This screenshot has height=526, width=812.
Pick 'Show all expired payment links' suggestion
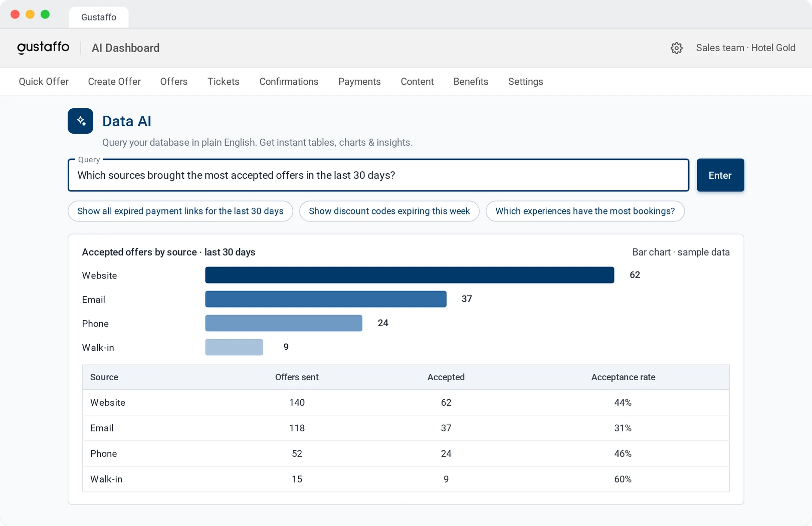180,211
